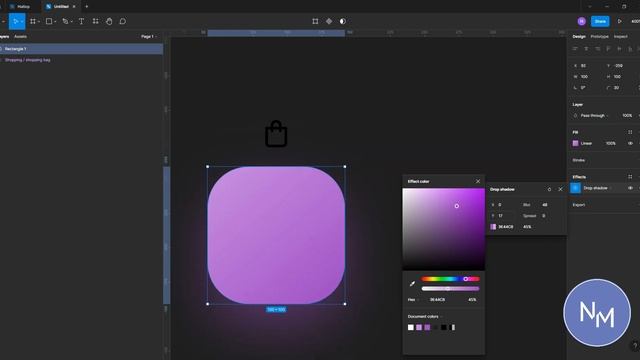Screen dimensions: 640x360
Task: Click the align top icon
Action: 608,49
